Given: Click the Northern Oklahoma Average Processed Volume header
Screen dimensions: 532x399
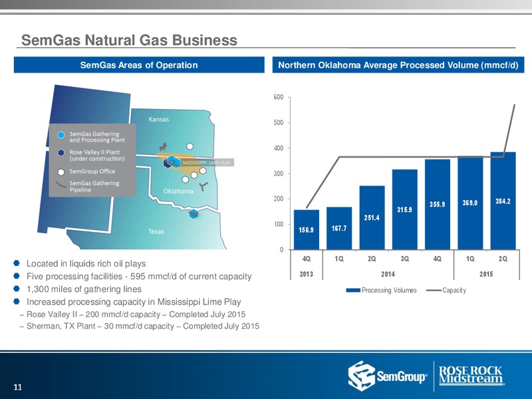Looking at the screenshot, I should [x=398, y=65].
